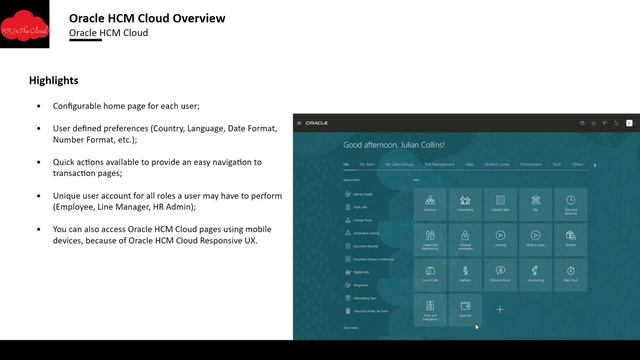Open the Volunteering app tile
640x360 pixels.
click(536, 274)
